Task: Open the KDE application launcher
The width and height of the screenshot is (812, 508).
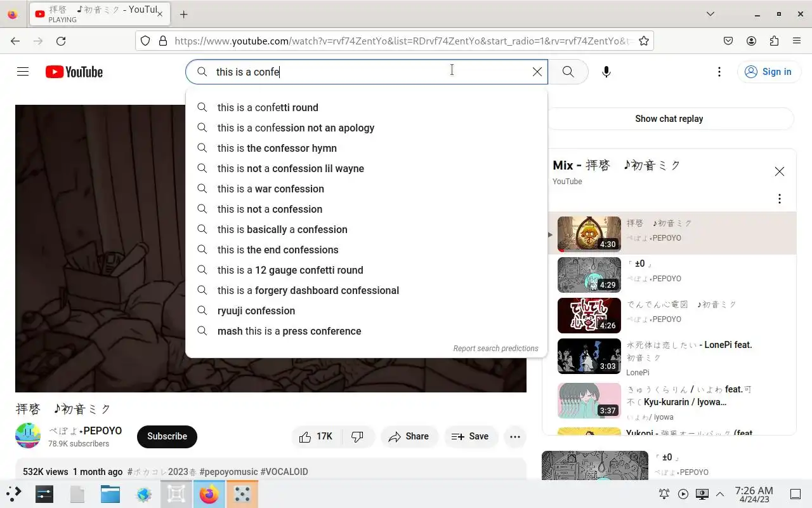Action: [x=14, y=494]
